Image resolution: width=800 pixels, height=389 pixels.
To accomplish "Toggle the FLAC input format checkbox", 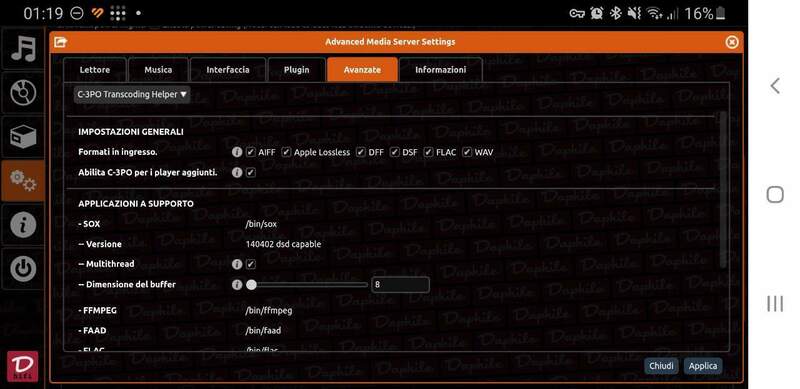I will [x=429, y=152].
